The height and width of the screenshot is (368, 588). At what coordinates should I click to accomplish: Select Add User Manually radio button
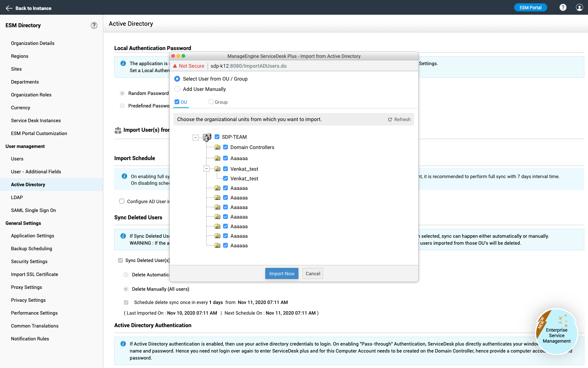[x=177, y=89]
